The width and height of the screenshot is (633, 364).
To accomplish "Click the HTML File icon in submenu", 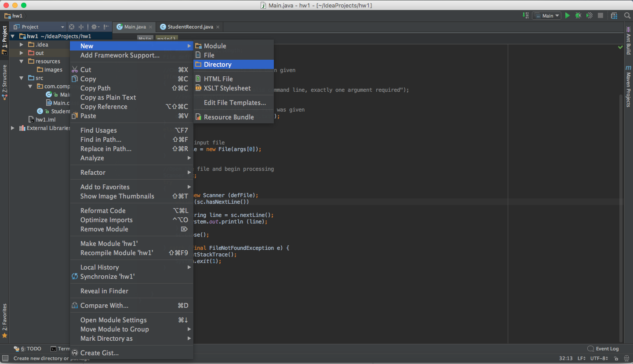I will coord(198,79).
